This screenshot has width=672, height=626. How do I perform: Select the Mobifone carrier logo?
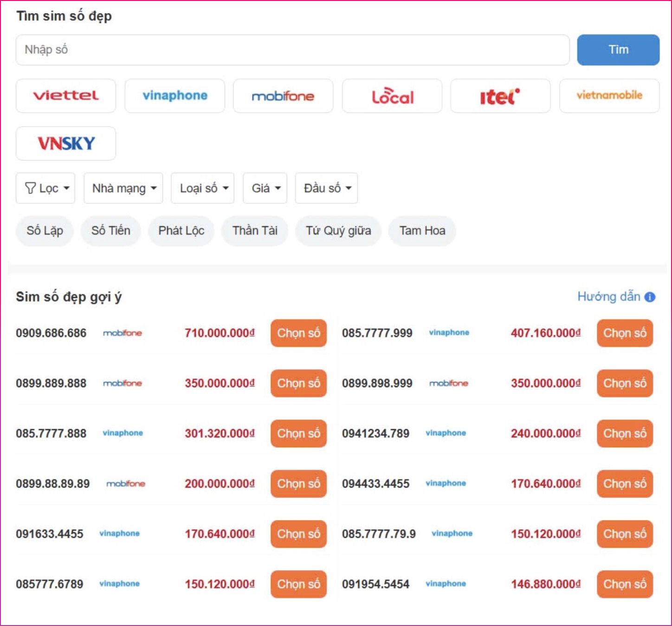click(283, 96)
